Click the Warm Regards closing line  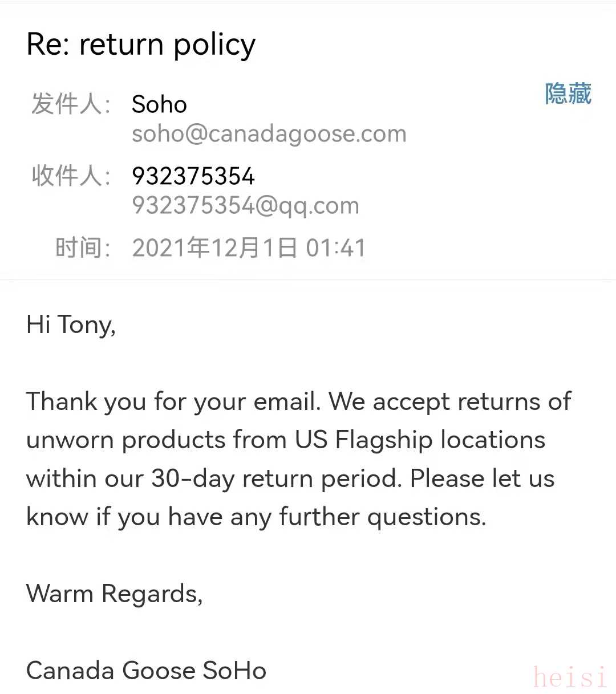click(114, 594)
